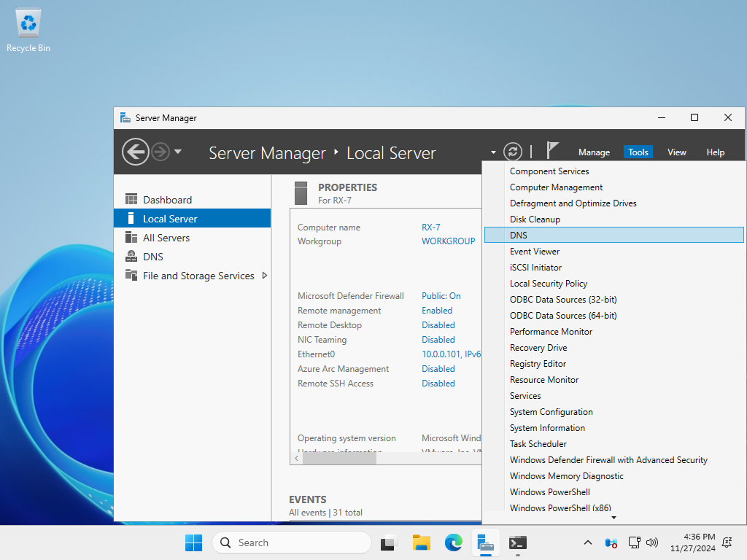Choose ODBC Data Sources (32-bit)
Screen dimensions: 747x560
(x=614, y=300)
